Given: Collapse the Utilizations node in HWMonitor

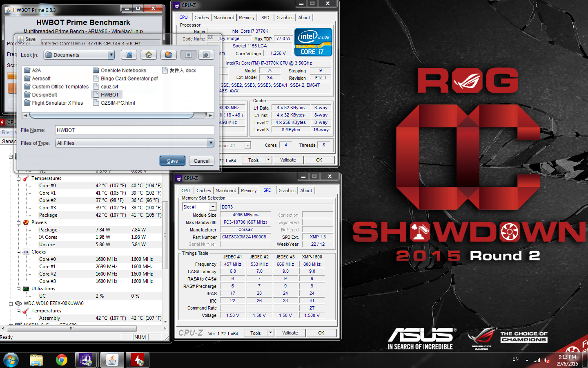Looking at the screenshot, I should click(x=19, y=289).
